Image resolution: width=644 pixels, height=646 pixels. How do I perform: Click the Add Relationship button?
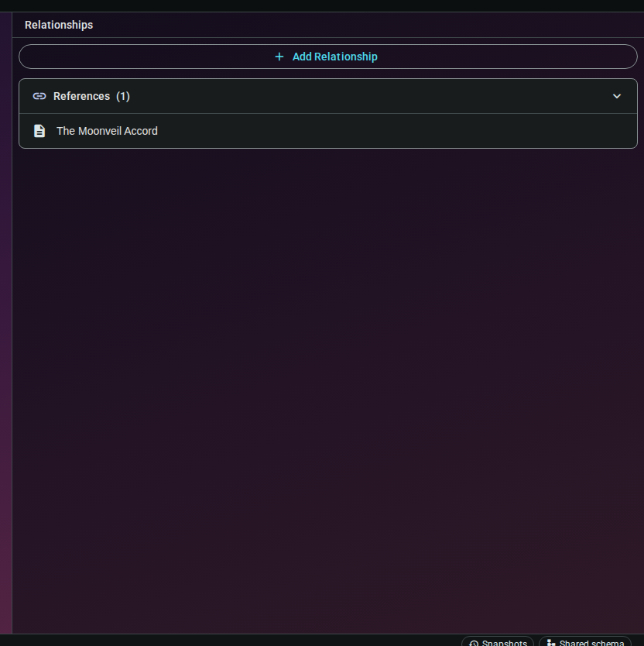[327, 57]
